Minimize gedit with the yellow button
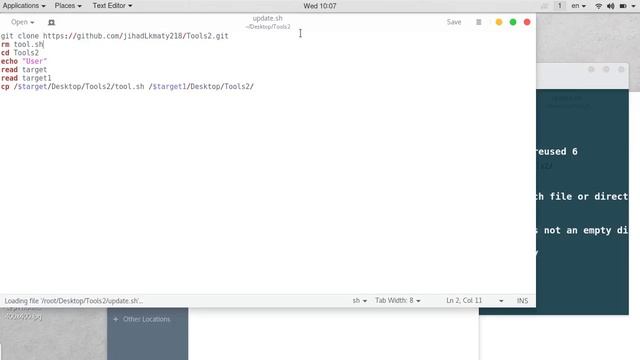The image size is (640, 360). coord(499,22)
